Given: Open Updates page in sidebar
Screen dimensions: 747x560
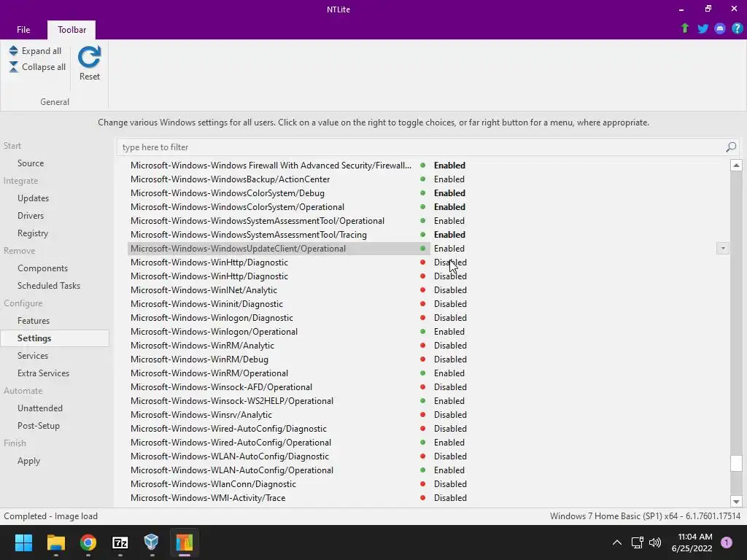Looking at the screenshot, I should (x=33, y=198).
